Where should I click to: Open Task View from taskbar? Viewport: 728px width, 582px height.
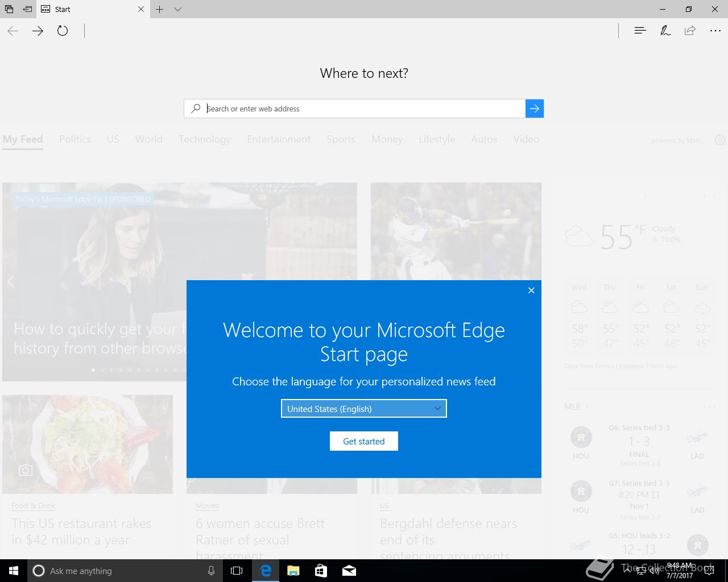click(237, 571)
